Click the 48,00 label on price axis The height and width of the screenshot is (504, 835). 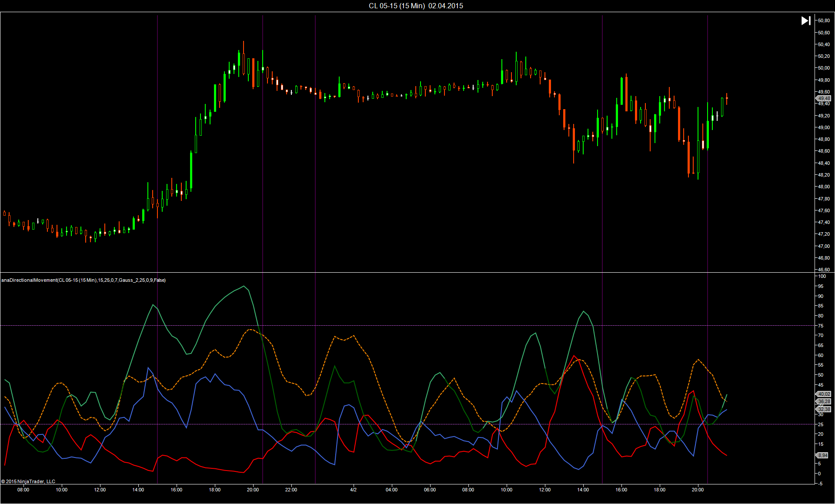point(824,187)
